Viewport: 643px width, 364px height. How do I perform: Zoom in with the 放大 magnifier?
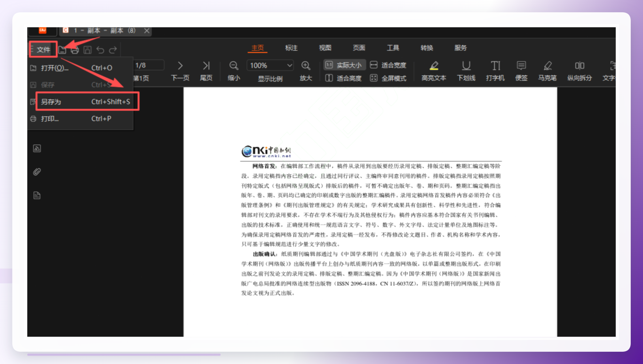point(306,71)
